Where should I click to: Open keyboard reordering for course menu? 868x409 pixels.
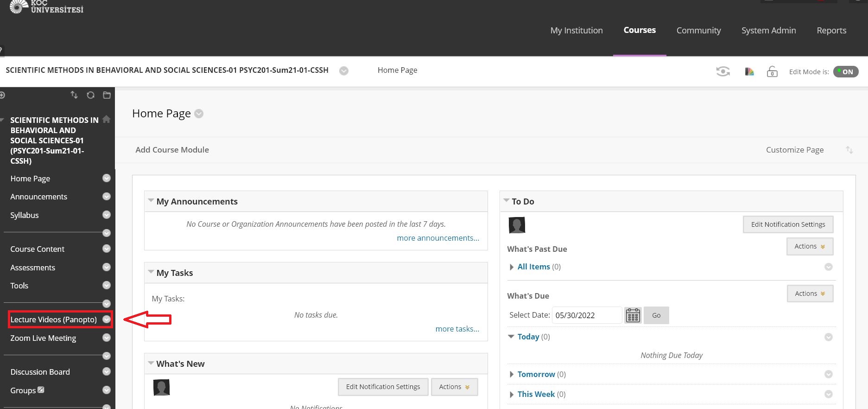[x=74, y=95]
